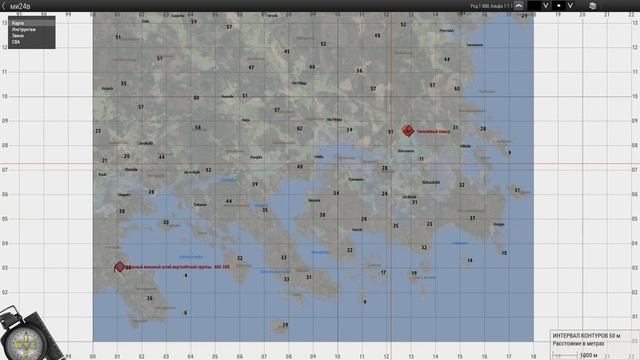640x360 pixels.
Task: Click the black marker color box in toolbar
Action: tap(534, 6)
